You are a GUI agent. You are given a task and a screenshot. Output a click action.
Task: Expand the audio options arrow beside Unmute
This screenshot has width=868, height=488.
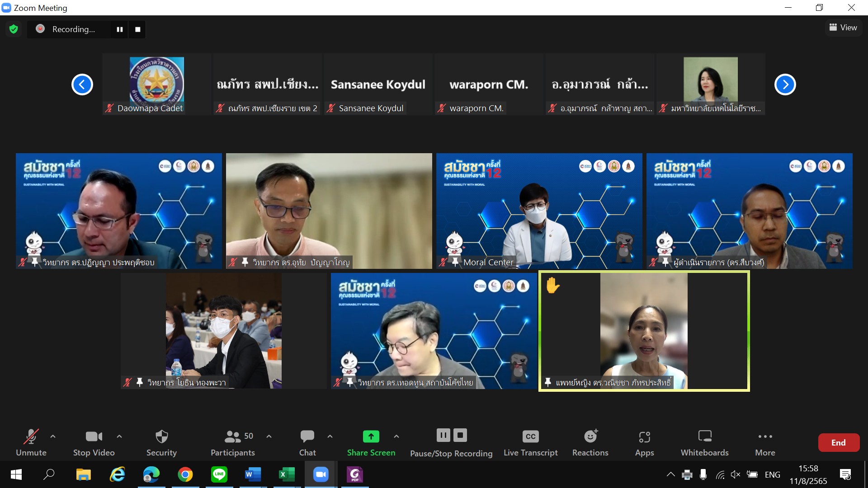(x=53, y=436)
